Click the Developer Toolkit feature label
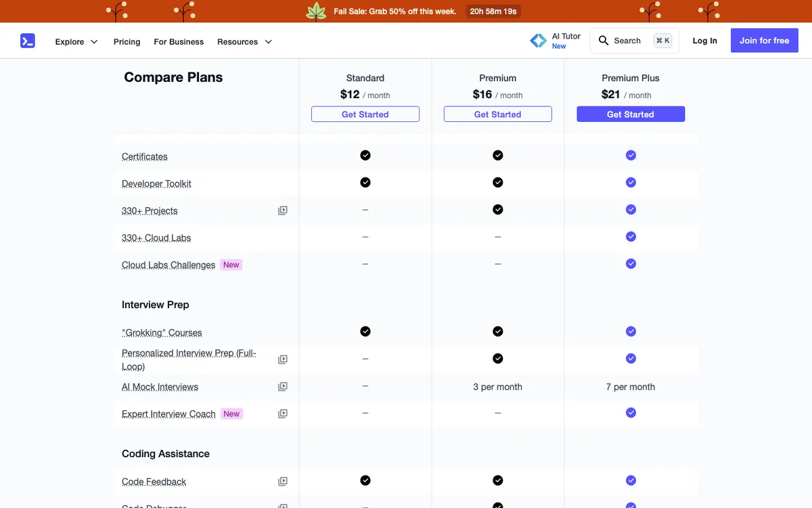 pyautogui.click(x=156, y=184)
